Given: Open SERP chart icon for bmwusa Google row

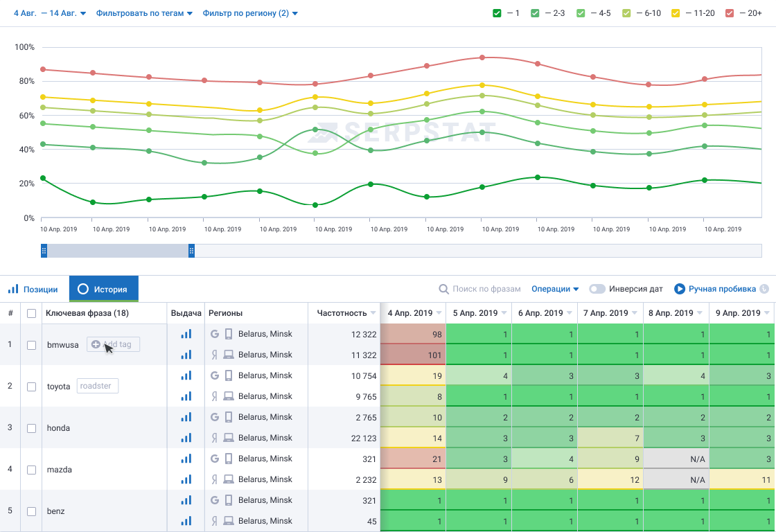Looking at the screenshot, I should pos(186,334).
